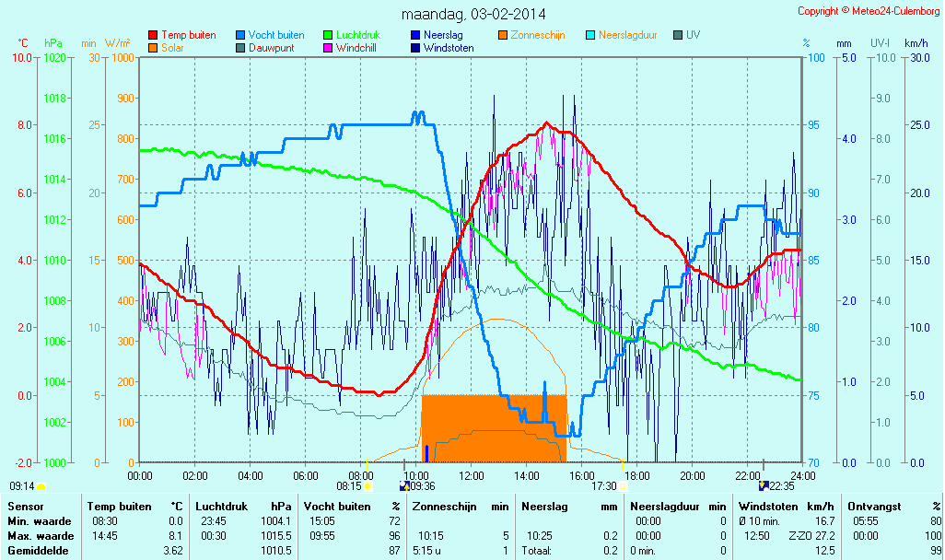The height and width of the screenshot is (560, 945).
Task: Click the blue Vocht buiten legend swatch
Action: (x=240, y=36)
